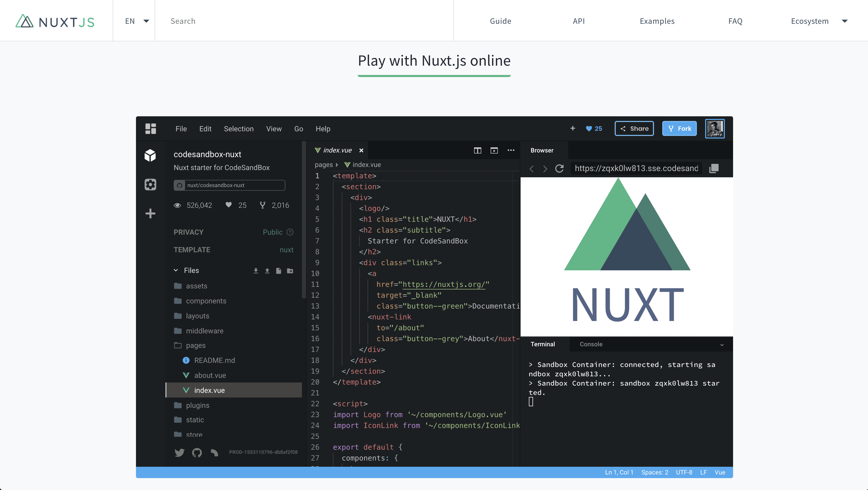This screenshot has height=490, width=868.
Task: Click the Search input field
Action: pos(303,21)
